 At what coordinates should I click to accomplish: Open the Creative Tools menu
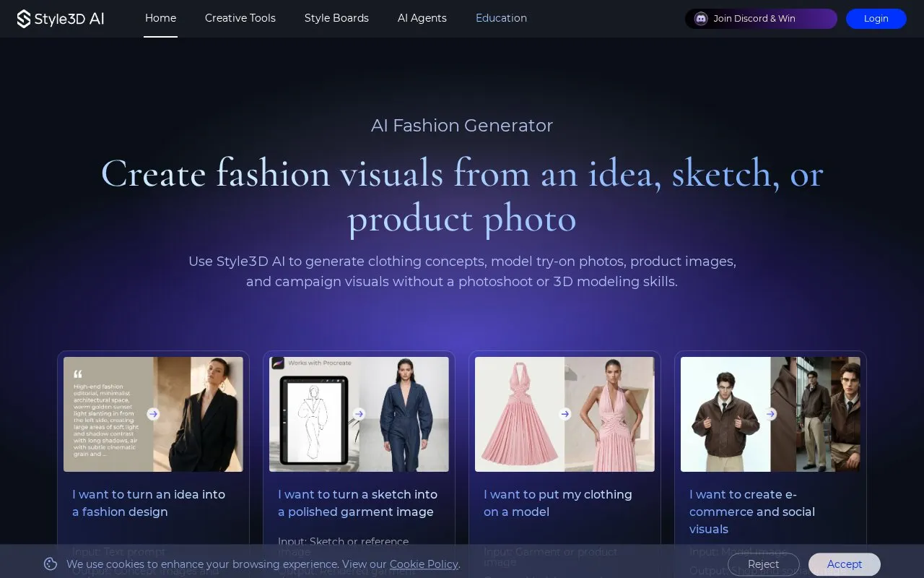240,18
